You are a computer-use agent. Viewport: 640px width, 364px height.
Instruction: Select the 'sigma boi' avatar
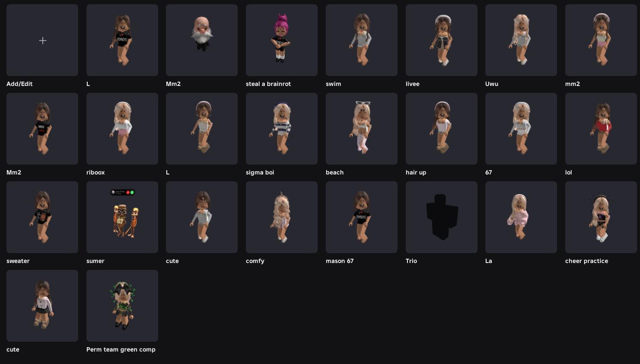click(x=282, y=129)
